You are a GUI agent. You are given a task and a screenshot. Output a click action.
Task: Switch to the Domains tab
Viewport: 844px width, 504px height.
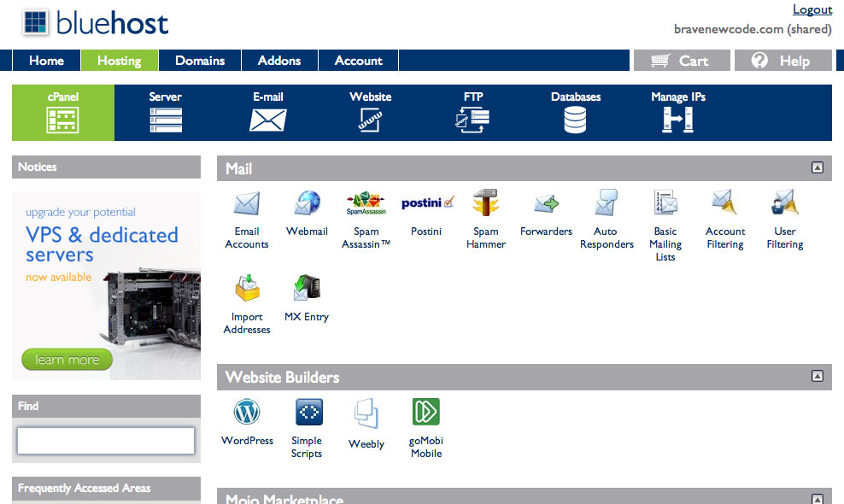tap(199, 61)
